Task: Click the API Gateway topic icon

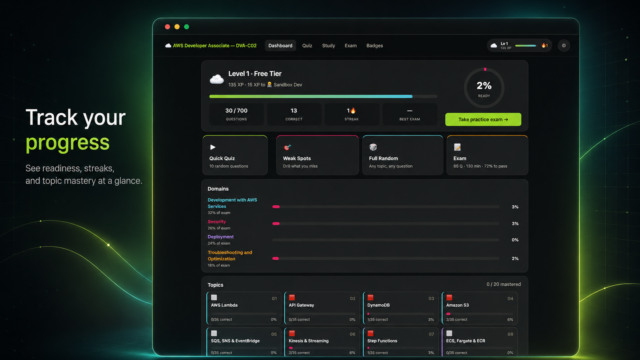Action: coord(292,298)
